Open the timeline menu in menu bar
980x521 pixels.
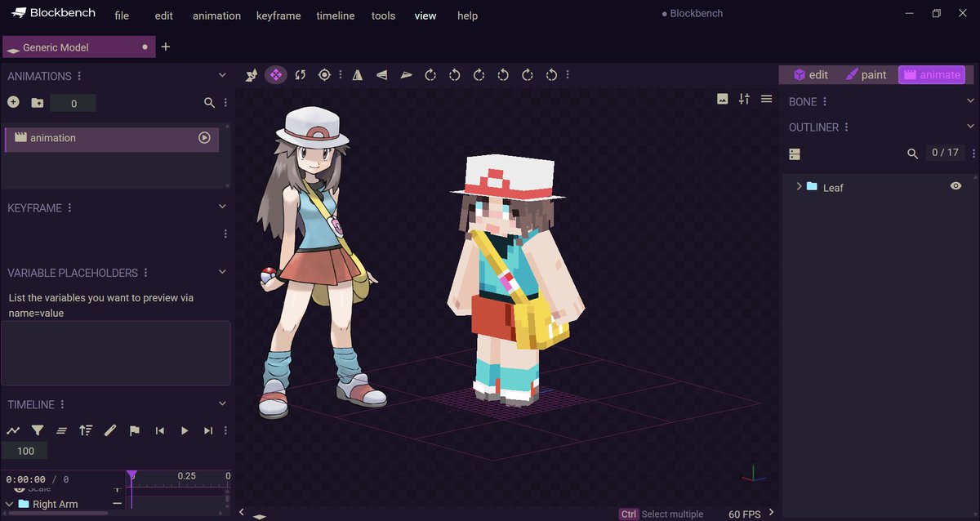pyautogui.click(x=336, y=16)
